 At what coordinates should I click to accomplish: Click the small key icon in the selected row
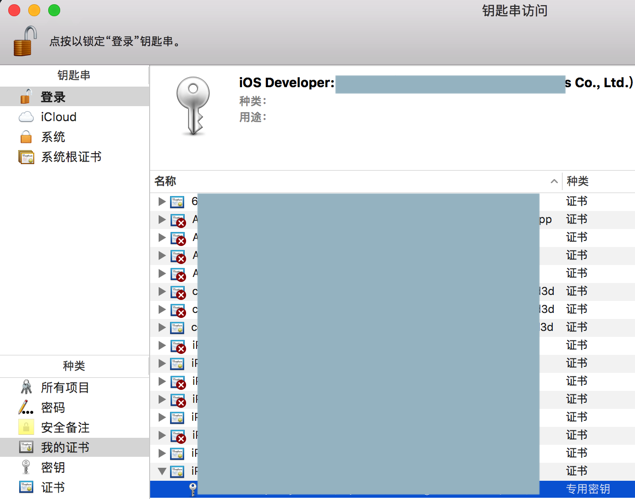tap(193, 489)
